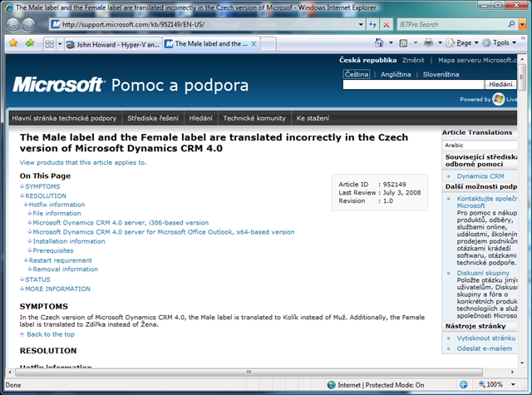This screenshot has width=532, height=395.
Task: Click the search magnifier icon in IE7Pro Search
Action: coord(512,24)
